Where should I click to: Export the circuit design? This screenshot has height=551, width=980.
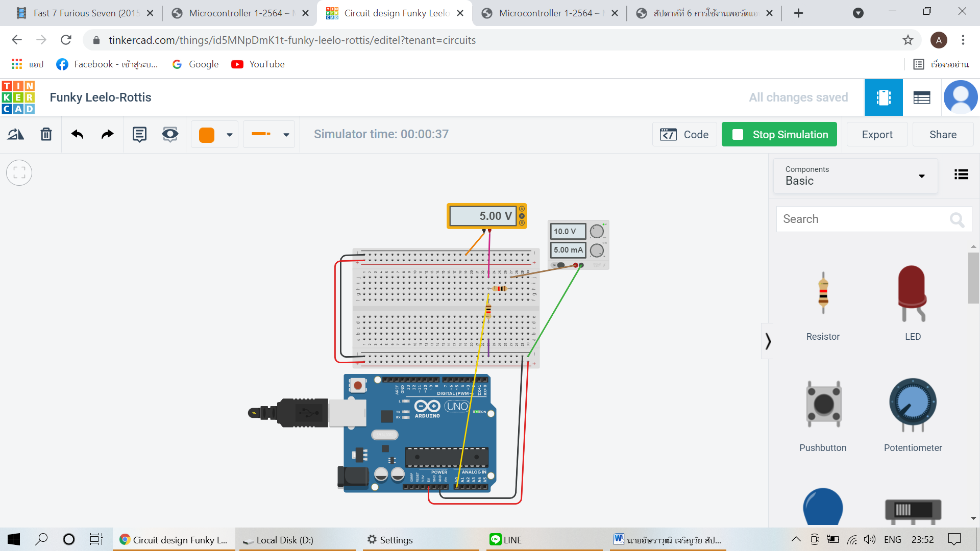click(x=877, y=135)
